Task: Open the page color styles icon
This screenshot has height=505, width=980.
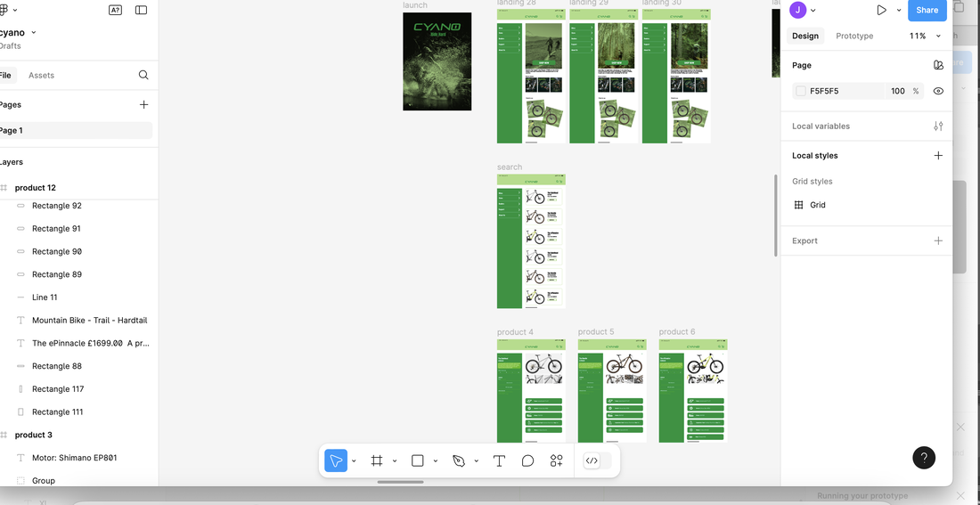Action: point(938,65)
